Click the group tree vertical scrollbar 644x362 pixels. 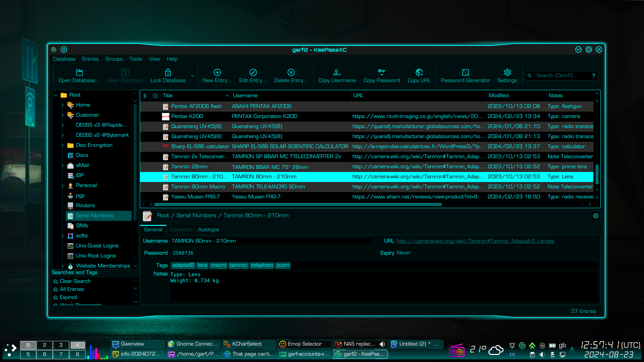pyautogui.click(x=135, y=163)
